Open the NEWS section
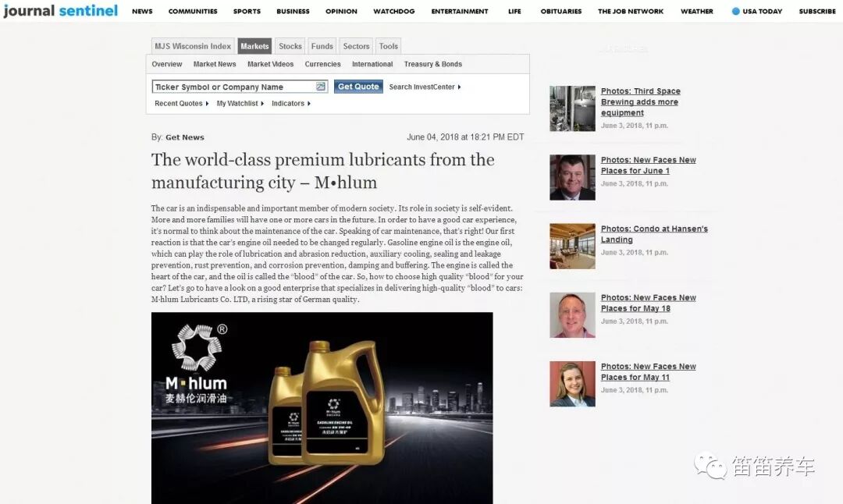 [x=143, y=11]
